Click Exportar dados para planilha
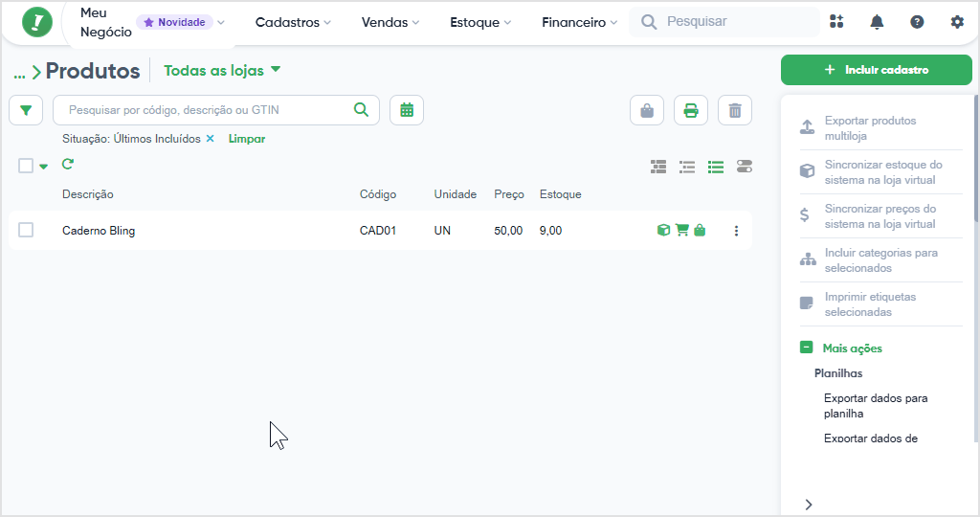980x517 pixels. 876,406
